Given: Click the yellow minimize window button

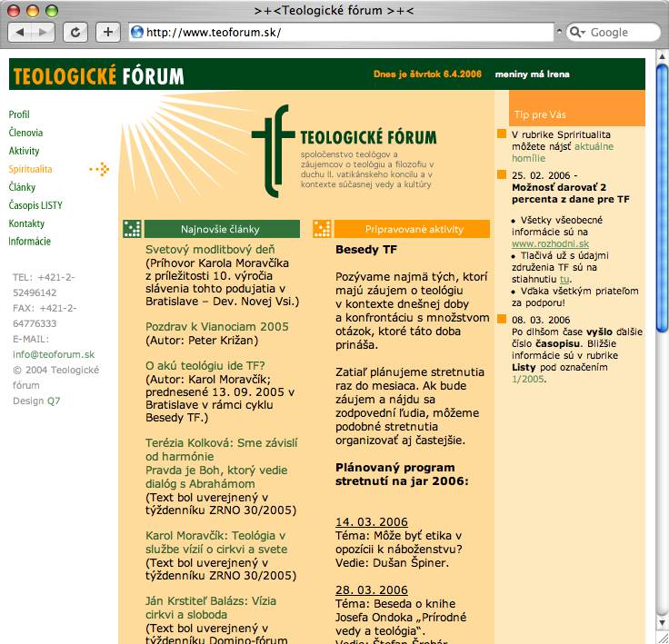Looking at the screenshot, I should click(x=33, y=11).
